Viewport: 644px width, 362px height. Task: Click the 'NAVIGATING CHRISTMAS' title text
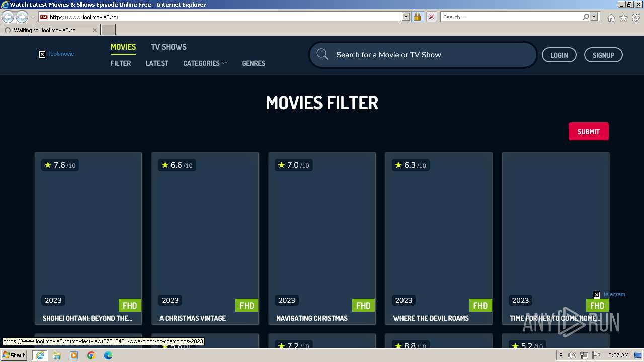pyautogui.click(x=312, y=318)
